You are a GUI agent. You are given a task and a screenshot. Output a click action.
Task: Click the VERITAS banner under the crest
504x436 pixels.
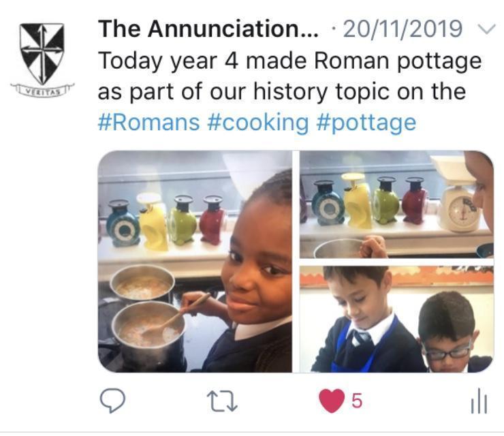tap(42, 91)
